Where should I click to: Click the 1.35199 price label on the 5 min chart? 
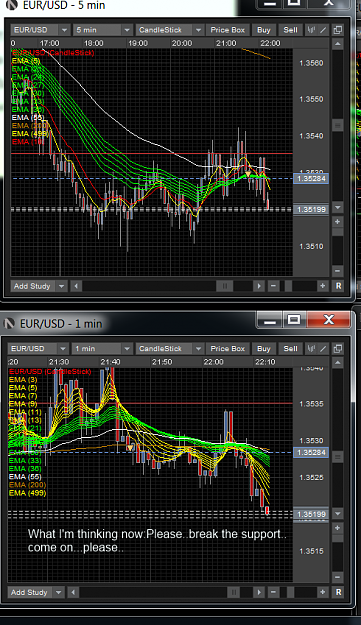(311, 209)
